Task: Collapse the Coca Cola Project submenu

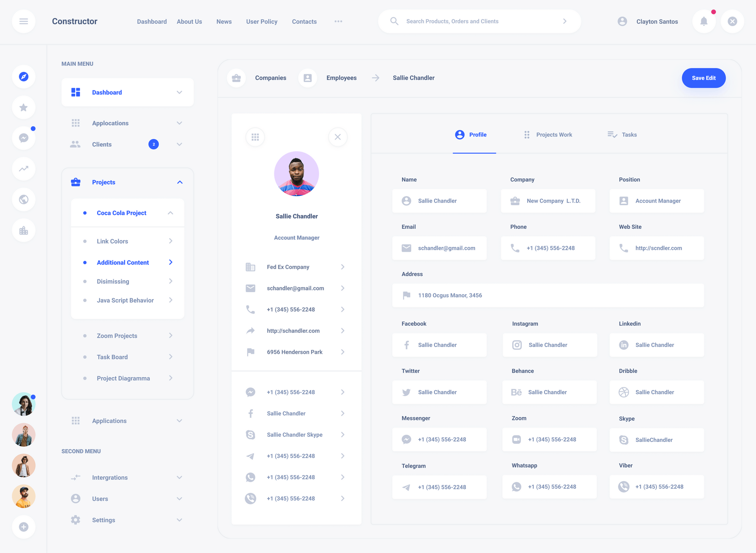Action: (x=170, y=213)
